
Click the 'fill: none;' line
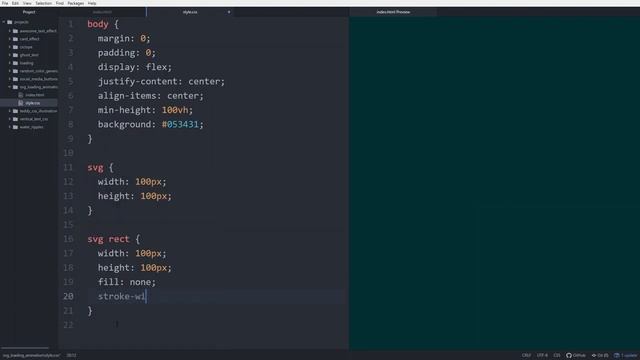pyautogui.click(x=127, y=282)
